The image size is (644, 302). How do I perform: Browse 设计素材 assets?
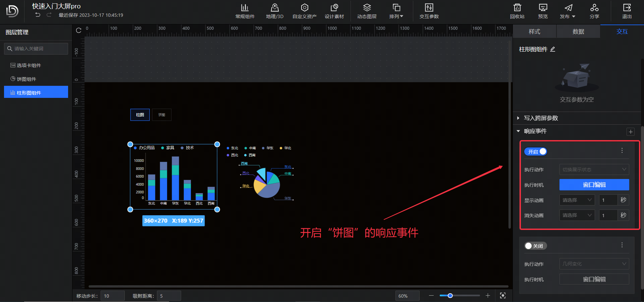click(334, 11)
